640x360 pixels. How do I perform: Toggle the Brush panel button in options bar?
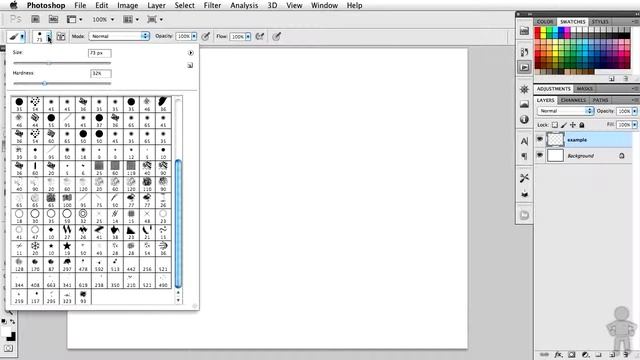click(x=61, y=37)
